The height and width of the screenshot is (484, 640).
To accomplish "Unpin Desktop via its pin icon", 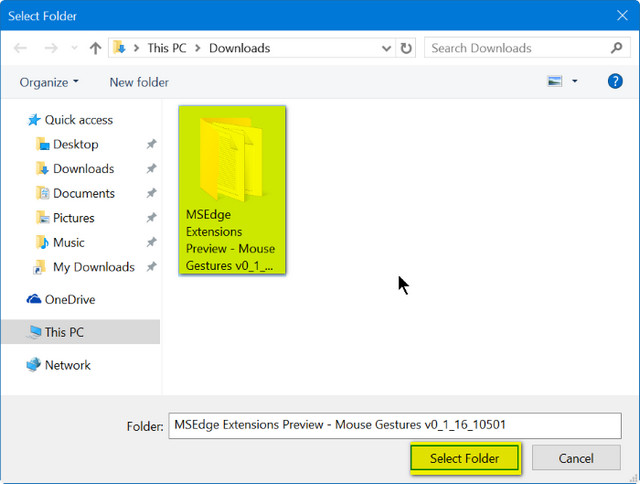I will (x=151, y=144).
